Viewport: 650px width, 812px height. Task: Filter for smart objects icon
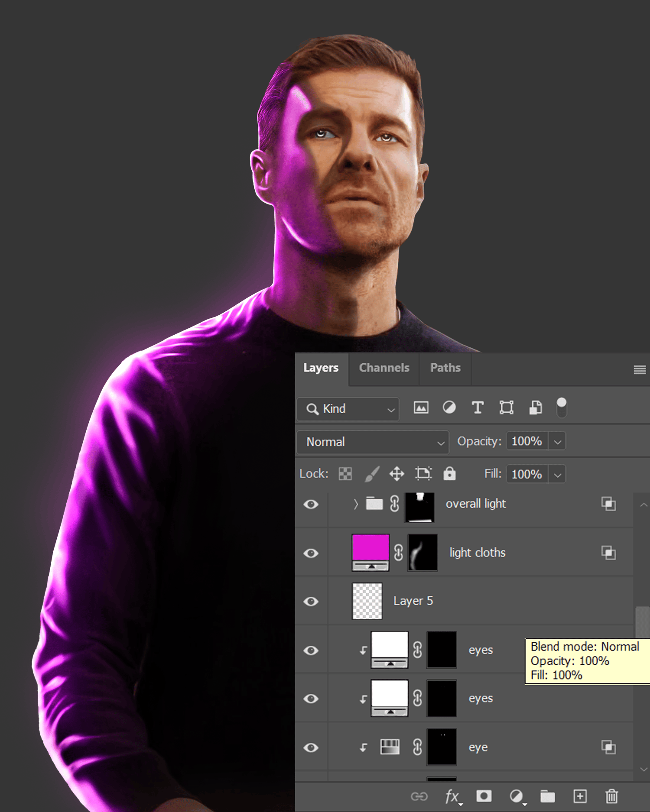pos(535,408)
